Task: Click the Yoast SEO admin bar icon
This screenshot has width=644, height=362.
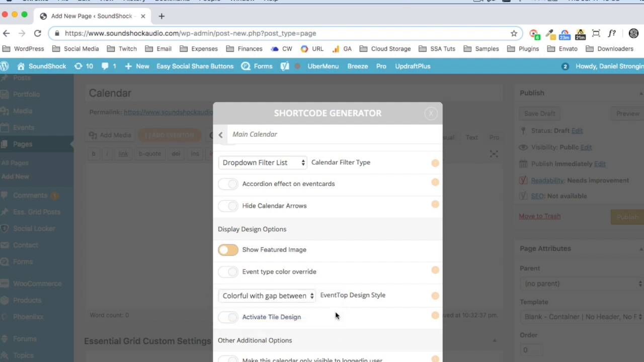Action: point(285,66)
